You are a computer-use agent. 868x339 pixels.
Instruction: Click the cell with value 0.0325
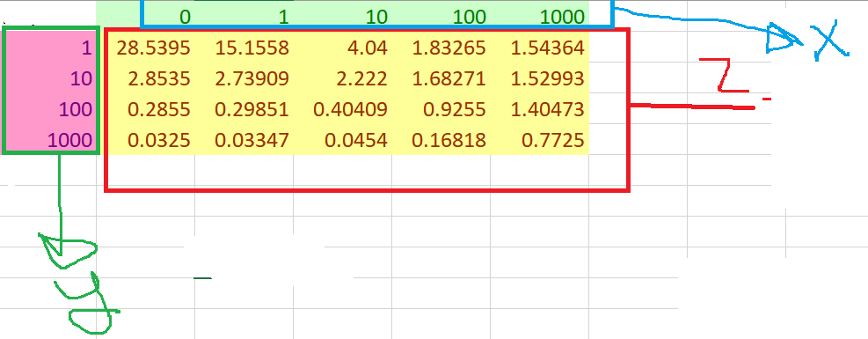[x=146, y=140]
